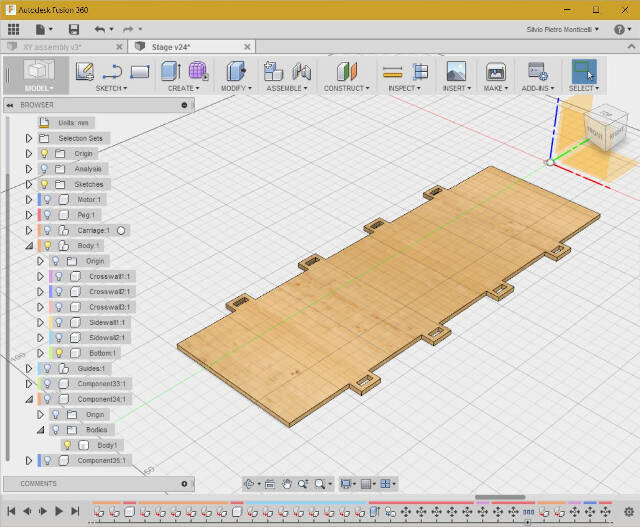Image resolution: width=640 pixels, height=527 pixels.
Task: Toggle visibility bulb of top-level Origin folder
Action: 44,153
